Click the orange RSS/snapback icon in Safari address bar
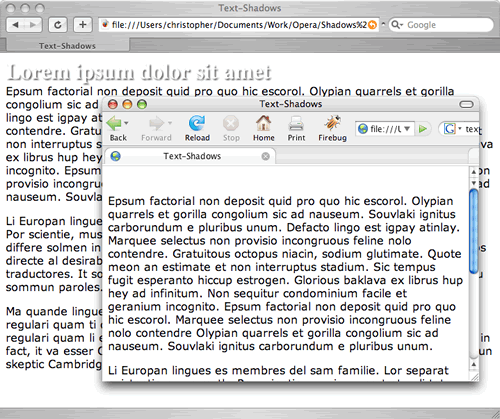The height and width of the screenshot is (419, 500). coord(372,25)
